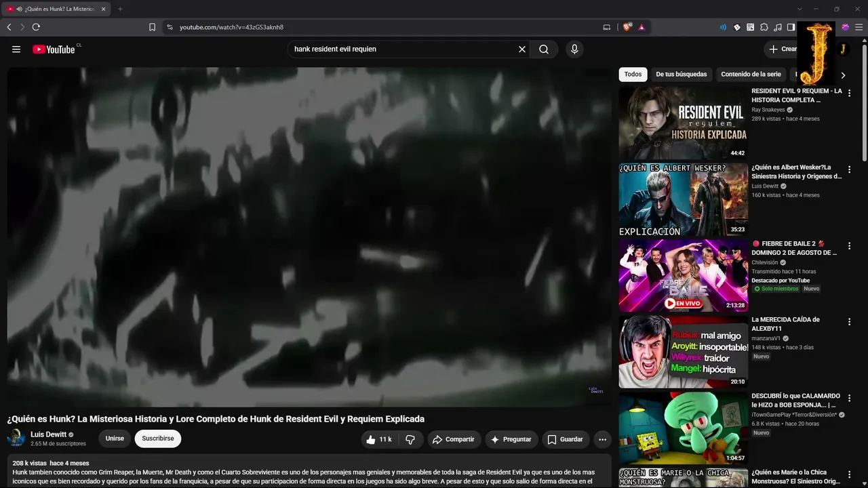The height and width of the screenshot is (488, 868).
Task: Open options for La MERECIDA CAÍDA de ALEXBY11
Action: (x=849, y=322)
